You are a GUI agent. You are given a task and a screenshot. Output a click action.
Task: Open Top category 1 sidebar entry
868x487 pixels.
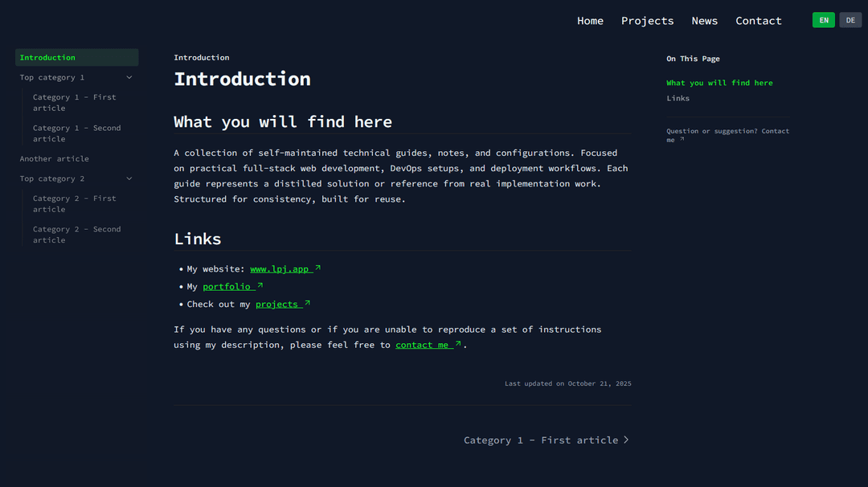(x=52, y=77)
